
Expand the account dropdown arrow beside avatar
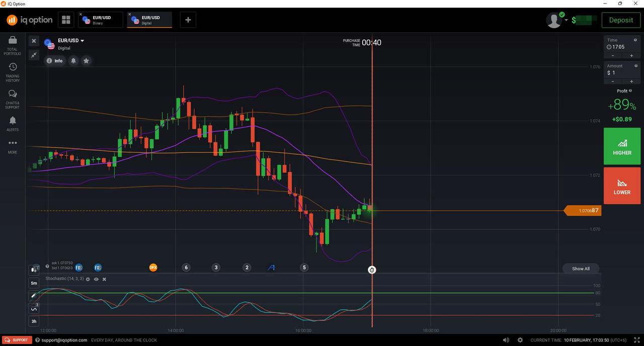(x=567, y=20)
